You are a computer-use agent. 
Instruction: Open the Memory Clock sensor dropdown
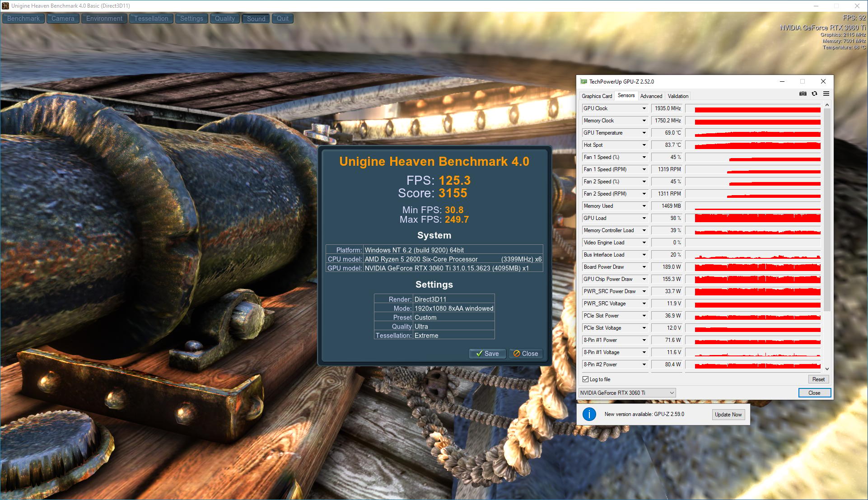pos(644,121)
